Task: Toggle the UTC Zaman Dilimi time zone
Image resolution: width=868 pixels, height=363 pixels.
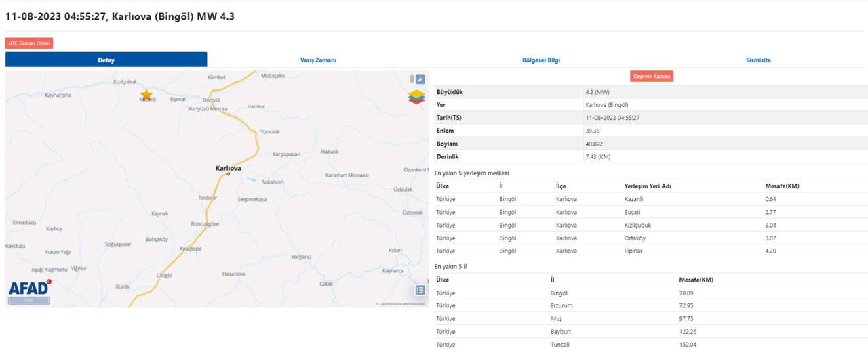Action: tap(29, 43)
